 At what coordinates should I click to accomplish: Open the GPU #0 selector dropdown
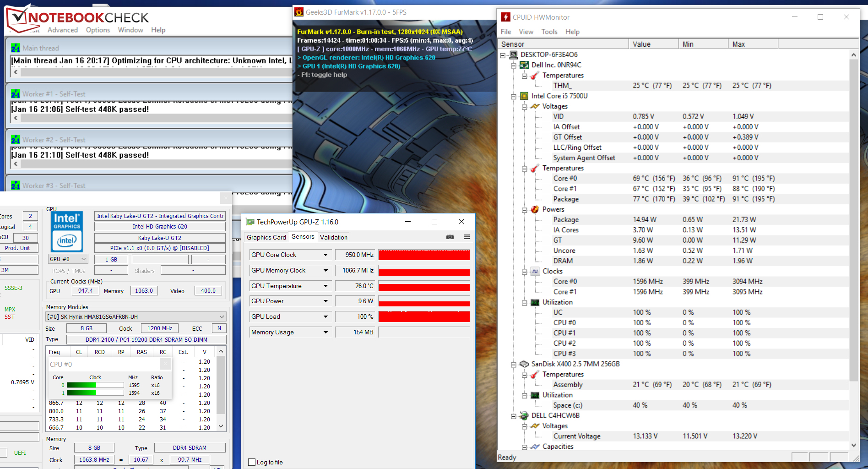[x=68, y=259]
